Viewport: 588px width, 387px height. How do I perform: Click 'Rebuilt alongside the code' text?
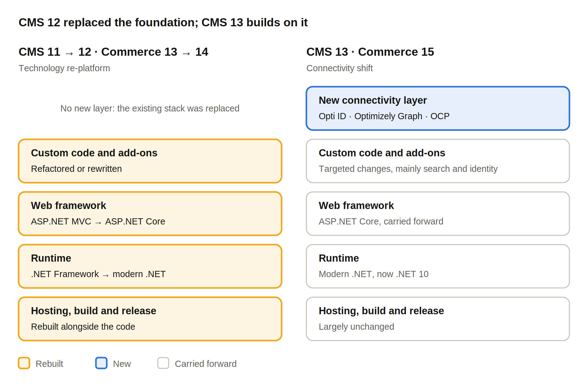[x=83, y=327]
